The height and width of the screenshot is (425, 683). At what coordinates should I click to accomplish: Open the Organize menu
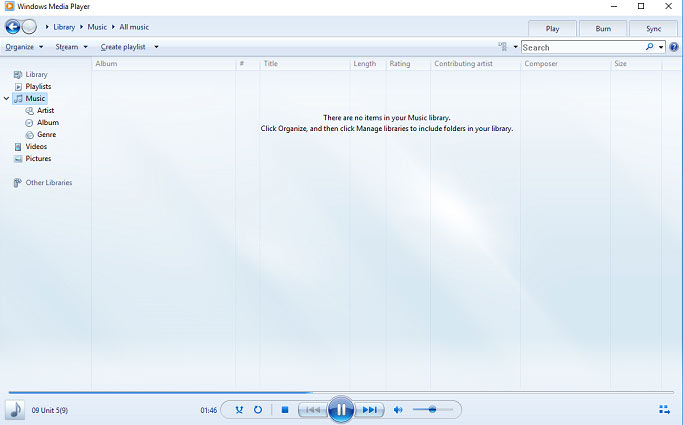24,47
